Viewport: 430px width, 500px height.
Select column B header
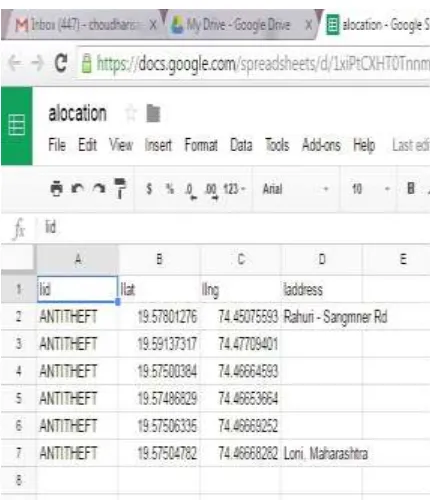(x=159, y=259)
